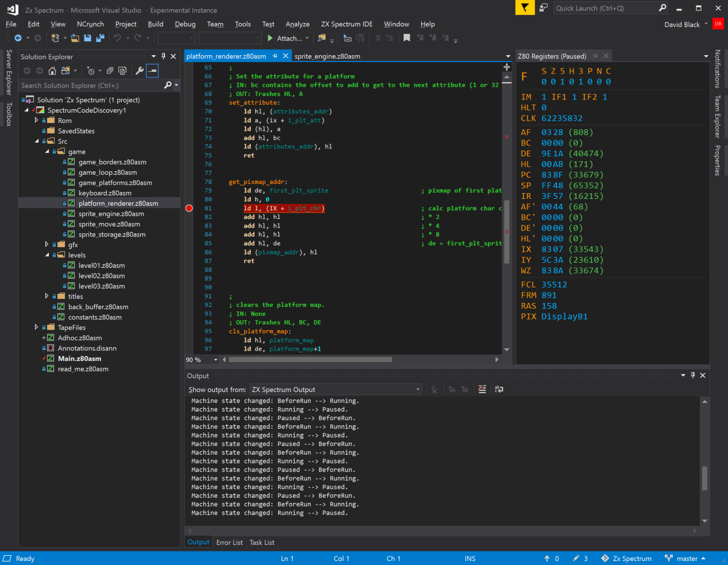The height and width of the screenshot is (565, 728).
Task: Select keyboard.z80asm in Solution Explorer
Action: coord(105,193)
